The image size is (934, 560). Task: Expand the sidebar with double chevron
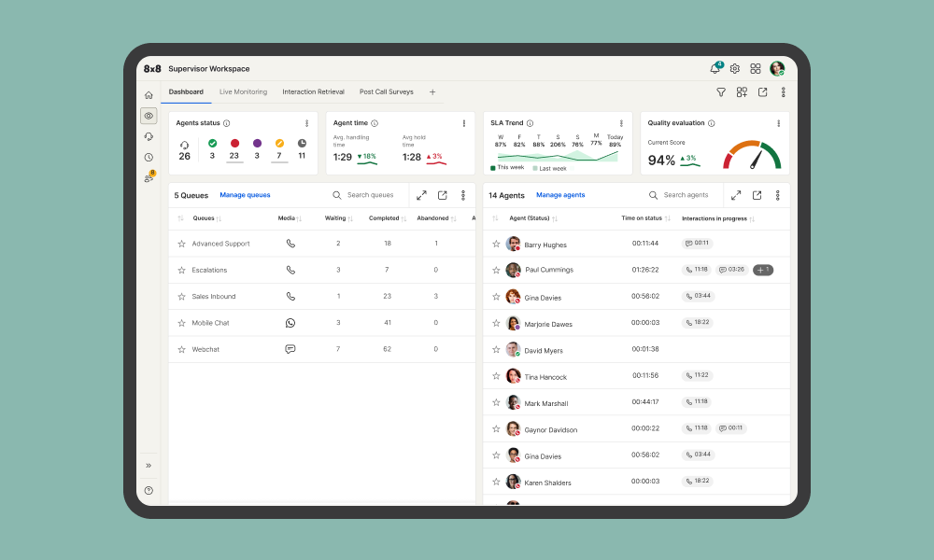(x=149, y=466)
